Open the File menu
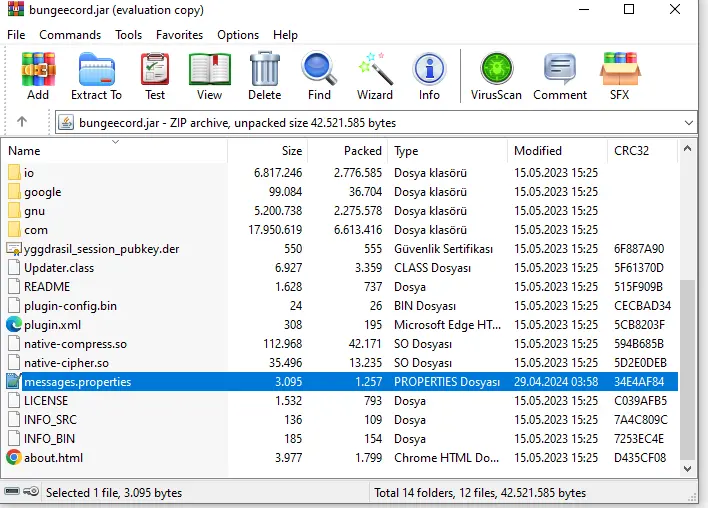 click(16, 35)
